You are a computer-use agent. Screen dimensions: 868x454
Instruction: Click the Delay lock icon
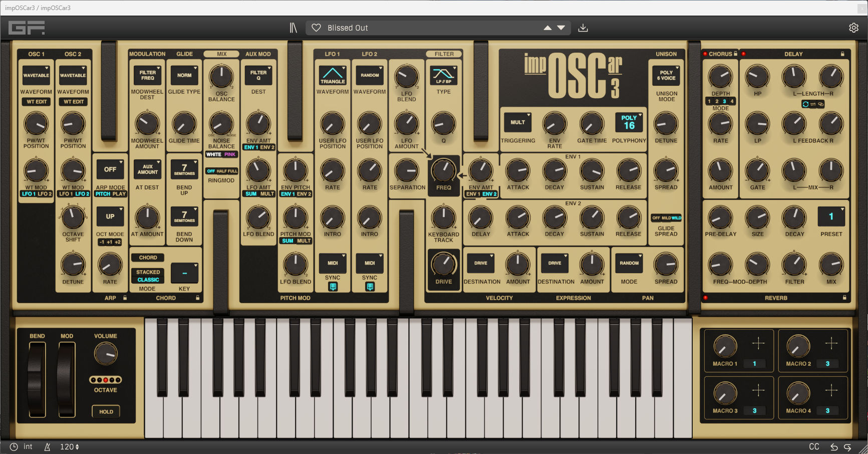pos(842,54)
